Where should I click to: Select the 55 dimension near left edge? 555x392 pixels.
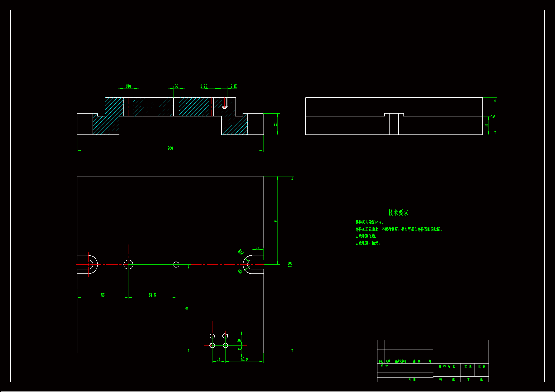(103, 295)
